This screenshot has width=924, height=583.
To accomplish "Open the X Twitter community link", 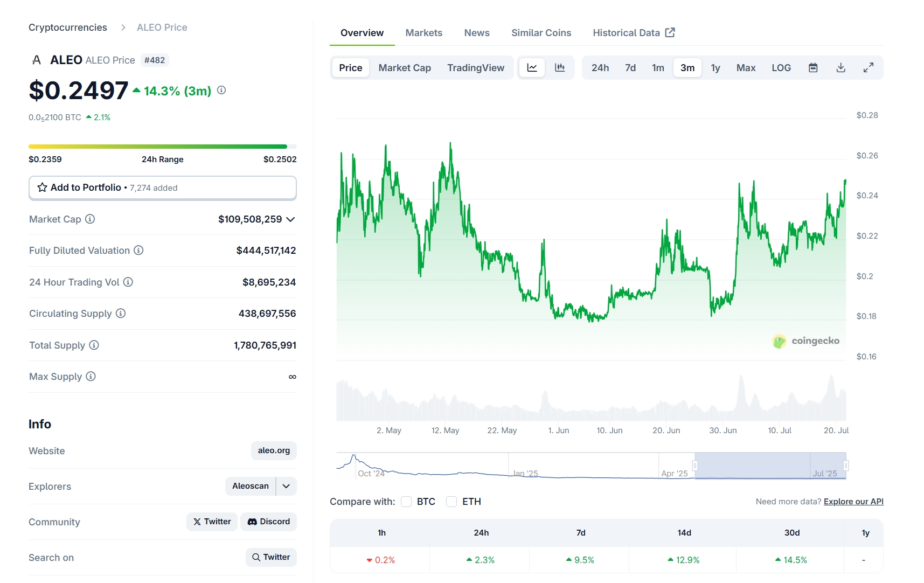I will [x=212, y=522].
